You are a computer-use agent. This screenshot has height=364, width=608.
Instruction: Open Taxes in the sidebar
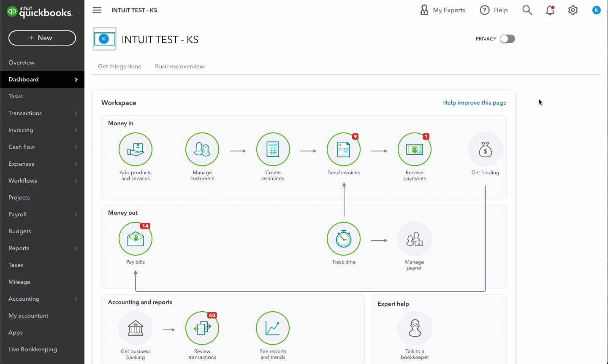point(16,265)
